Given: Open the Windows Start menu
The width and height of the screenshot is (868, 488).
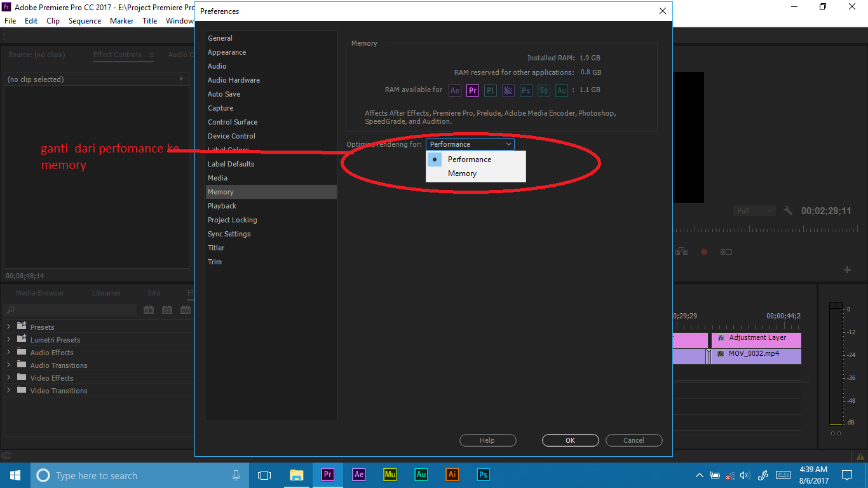Looking at the screenshot, I should [x=15, y=475].
